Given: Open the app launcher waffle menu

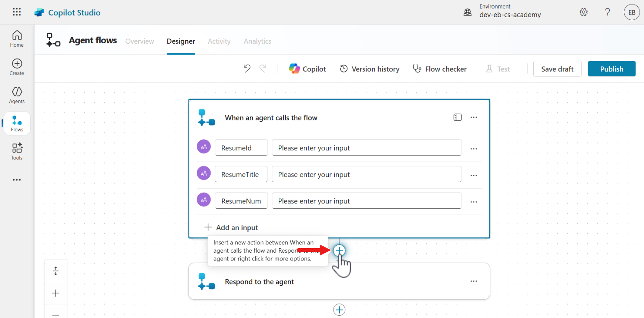Looking at the screenshot, I should tap(17, 12).
